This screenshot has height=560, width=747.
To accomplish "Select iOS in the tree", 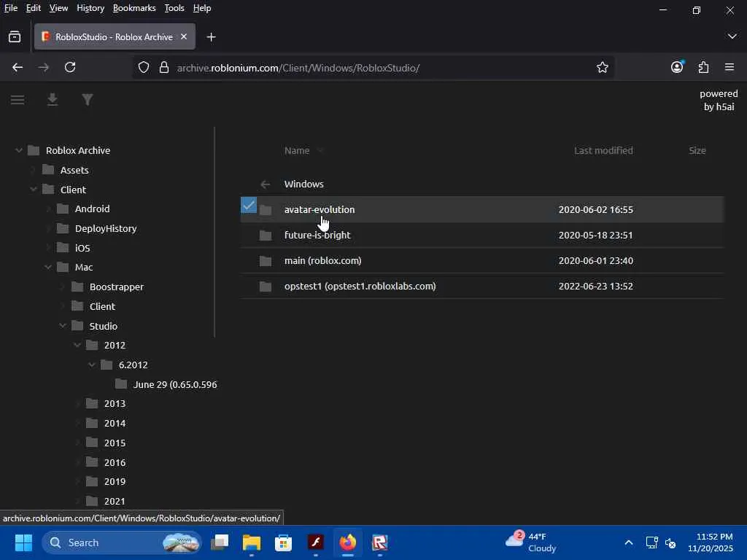I will [82, 248].
